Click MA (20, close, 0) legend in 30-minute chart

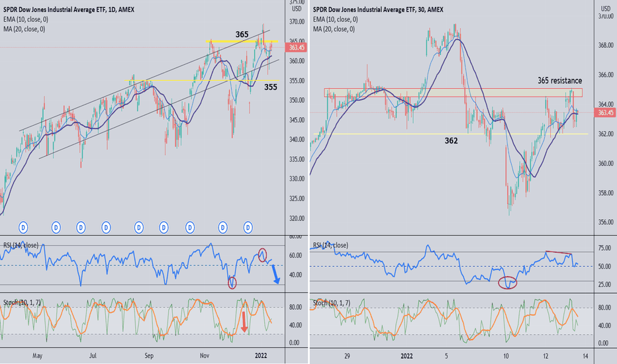(334, 29)
